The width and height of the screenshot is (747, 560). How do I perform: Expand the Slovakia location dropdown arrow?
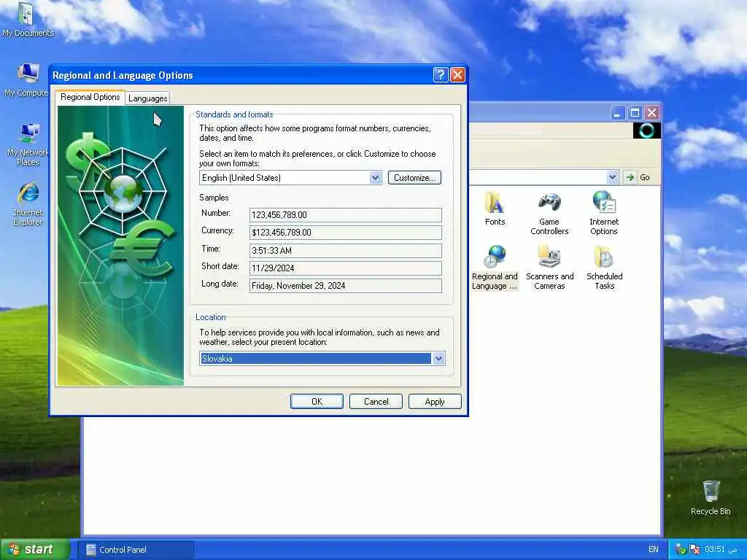click(438, 358)
